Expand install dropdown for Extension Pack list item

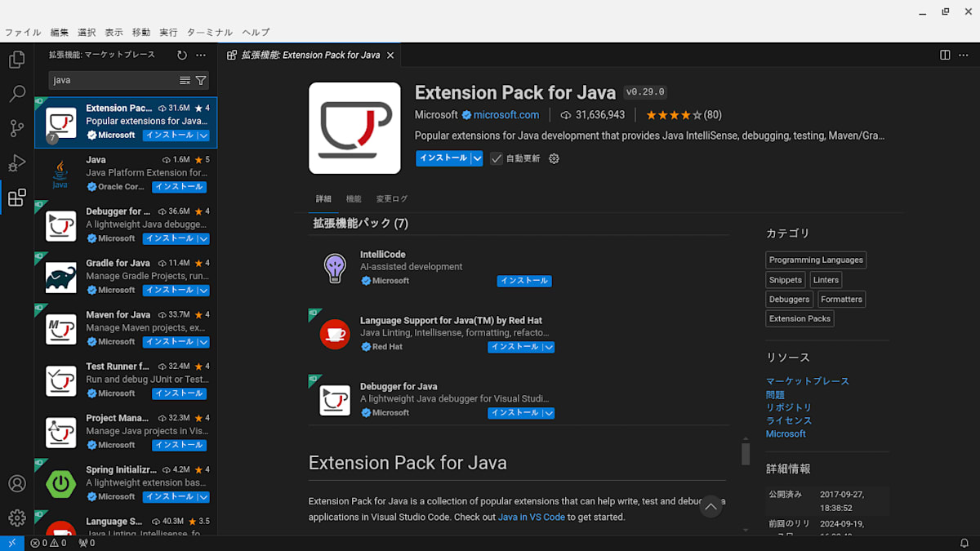(203, 136)
